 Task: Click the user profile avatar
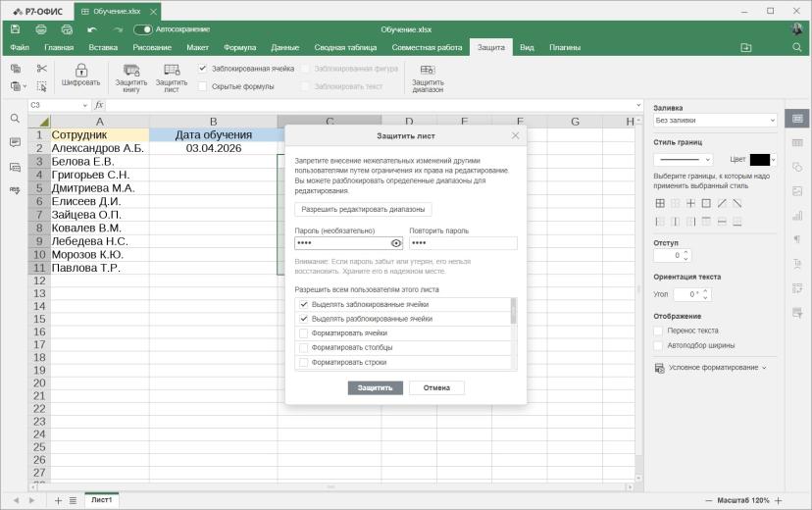tap(797, 29)
